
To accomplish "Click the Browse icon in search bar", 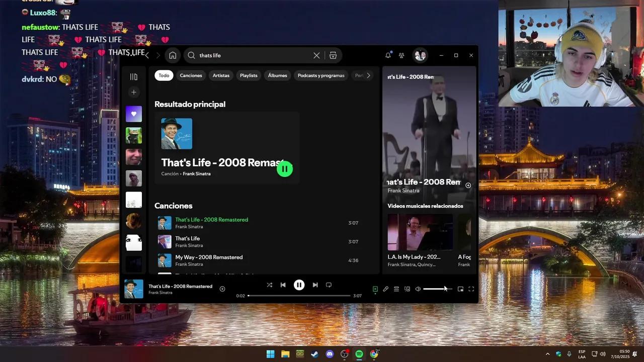I will (333, 55).
